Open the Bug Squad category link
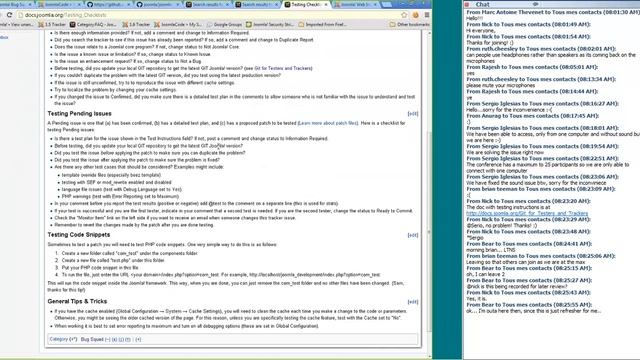This screenshot has height=360, width=640. pos(92,339)
